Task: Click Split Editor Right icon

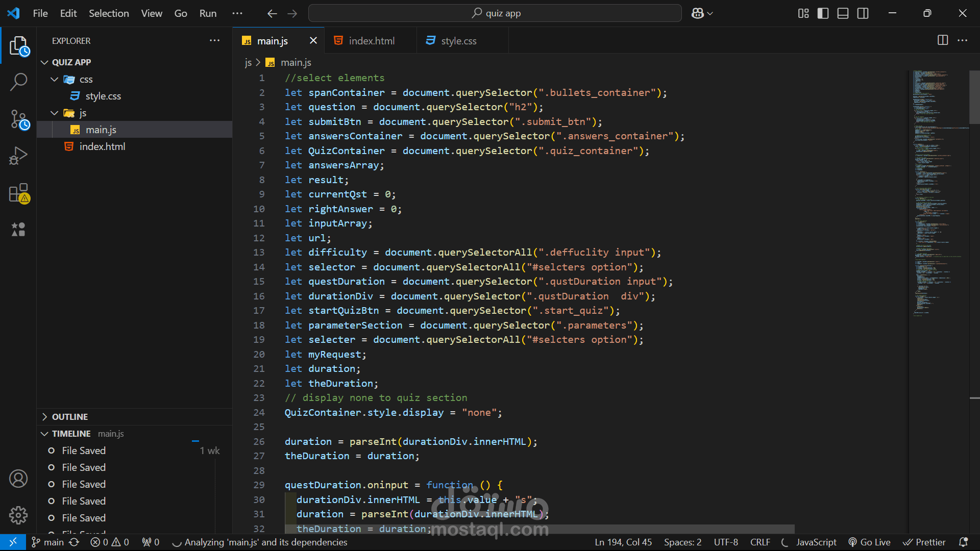Action: (x=943, y=40)
